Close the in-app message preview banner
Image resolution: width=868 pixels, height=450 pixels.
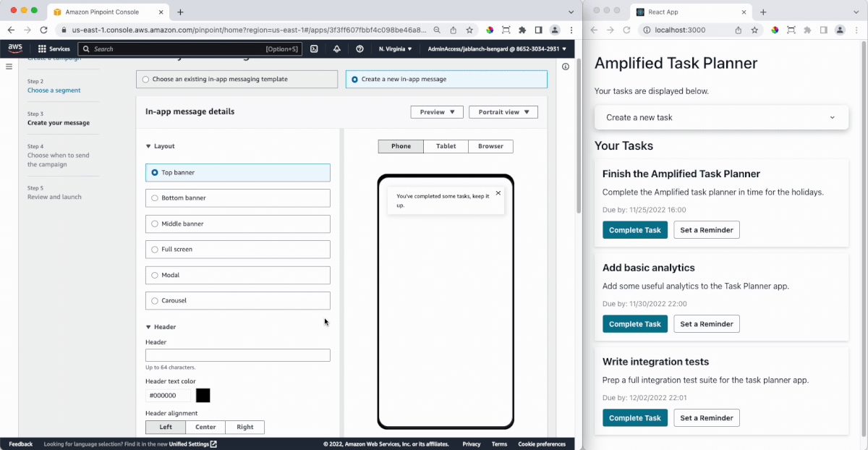point(498,193)
